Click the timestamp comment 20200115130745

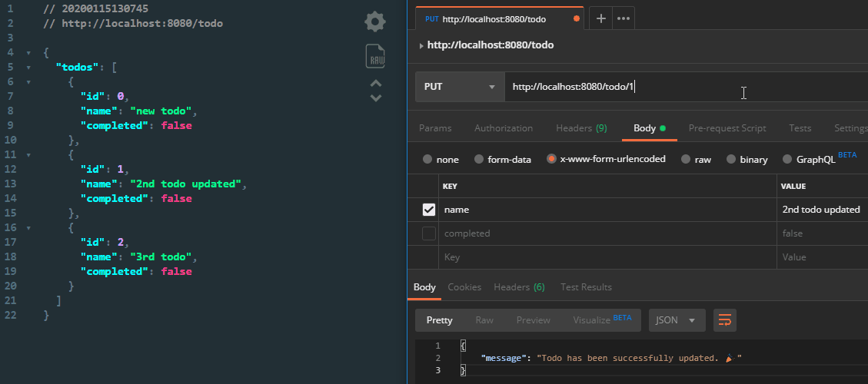point(96,9)
